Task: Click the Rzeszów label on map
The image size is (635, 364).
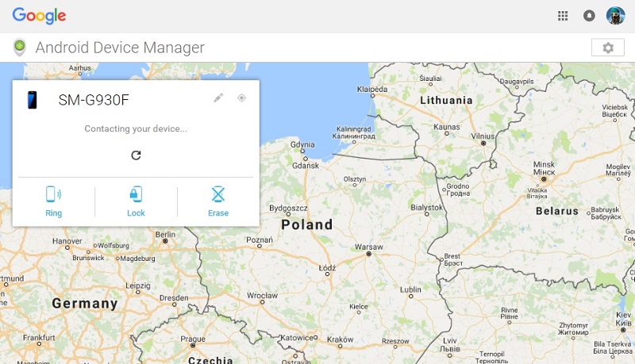Action: pos(395,341)
